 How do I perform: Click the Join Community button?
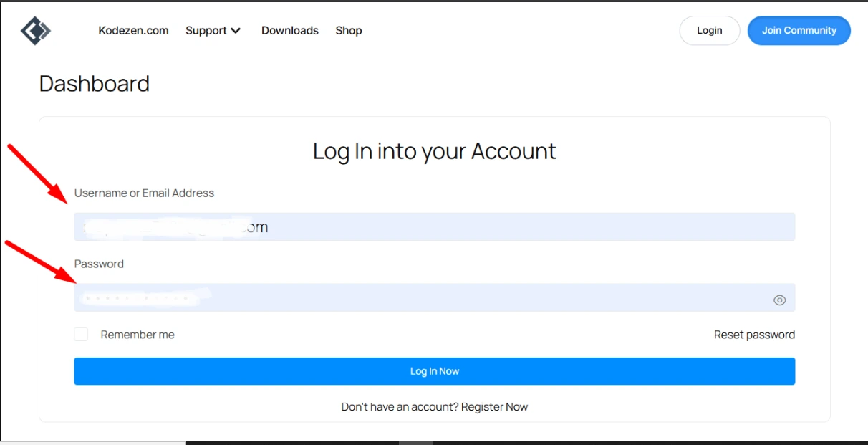[799, 30]
